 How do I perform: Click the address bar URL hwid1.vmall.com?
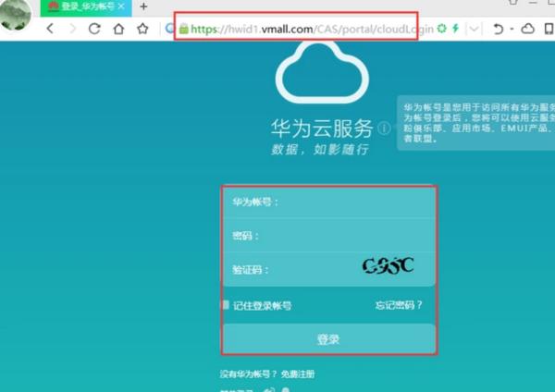[312, 29]
